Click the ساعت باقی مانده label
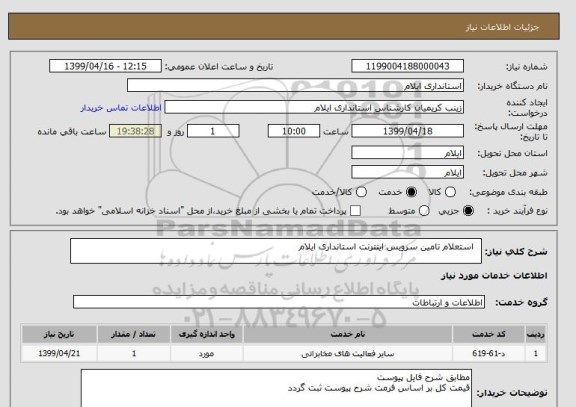Screen dimensions: 576x407 (72, 132)
